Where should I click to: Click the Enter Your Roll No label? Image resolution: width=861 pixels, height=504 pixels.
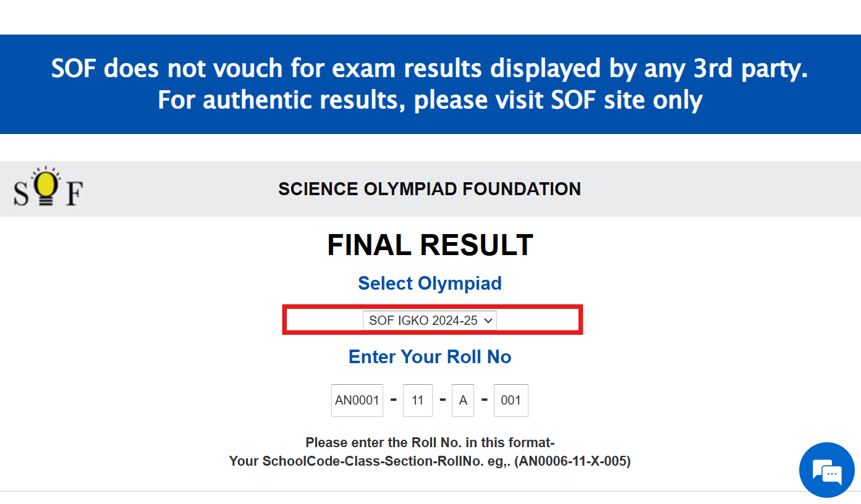point(430,357)
